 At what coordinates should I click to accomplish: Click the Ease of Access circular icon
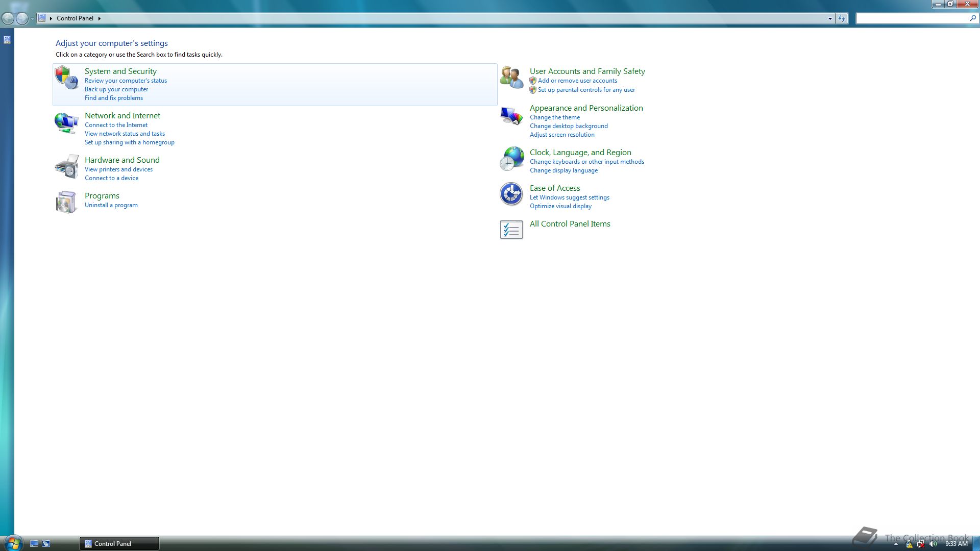(511, 194)
